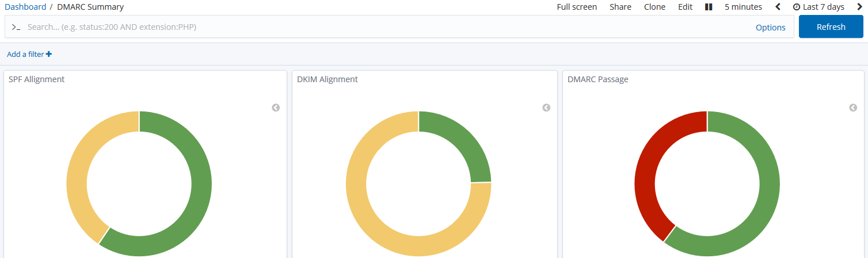Switch dashboard to Edit mode

pos(685,7)
